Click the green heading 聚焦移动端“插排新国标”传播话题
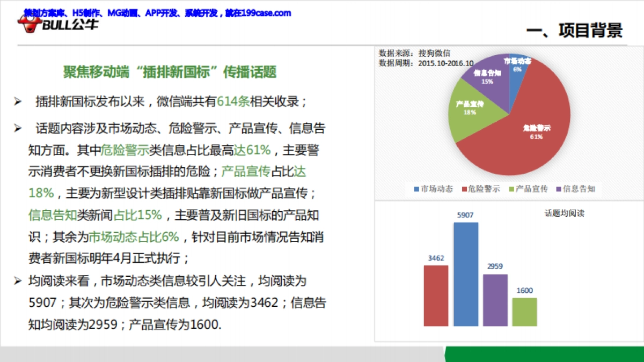The width and height of the screenshot is (644, 362). [170, 72]
